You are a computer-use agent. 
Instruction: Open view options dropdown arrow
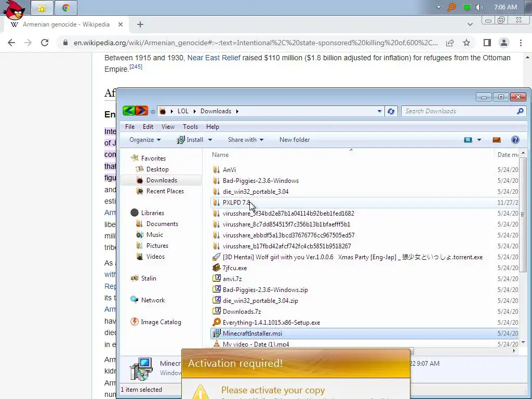click(x=479, y=140)
